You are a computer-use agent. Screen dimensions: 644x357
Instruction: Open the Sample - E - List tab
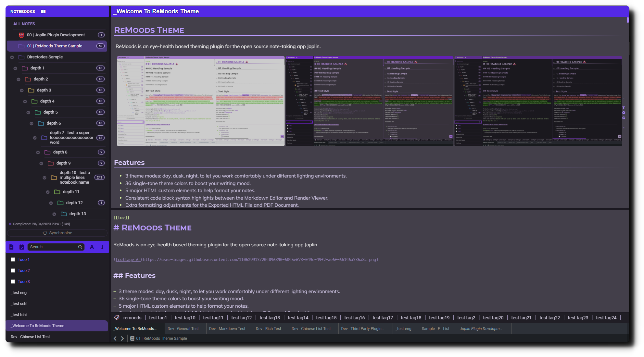click(435, 328)
